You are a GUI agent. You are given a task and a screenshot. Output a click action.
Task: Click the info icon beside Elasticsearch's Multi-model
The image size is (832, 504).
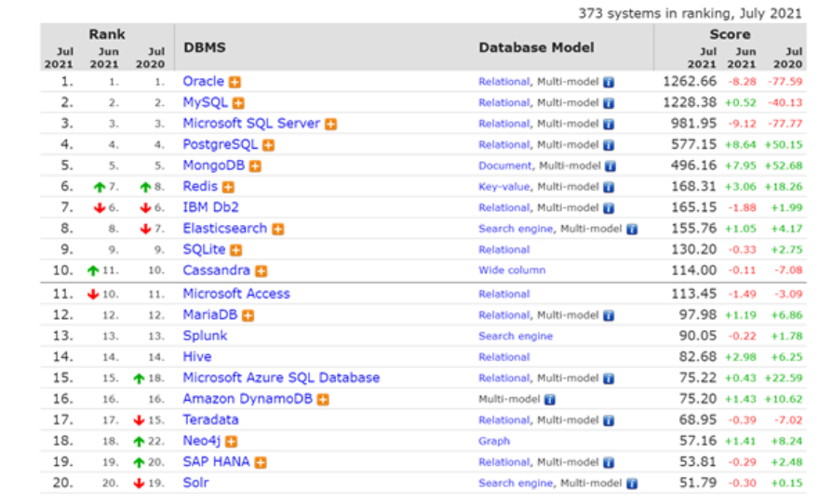[632, 229]
